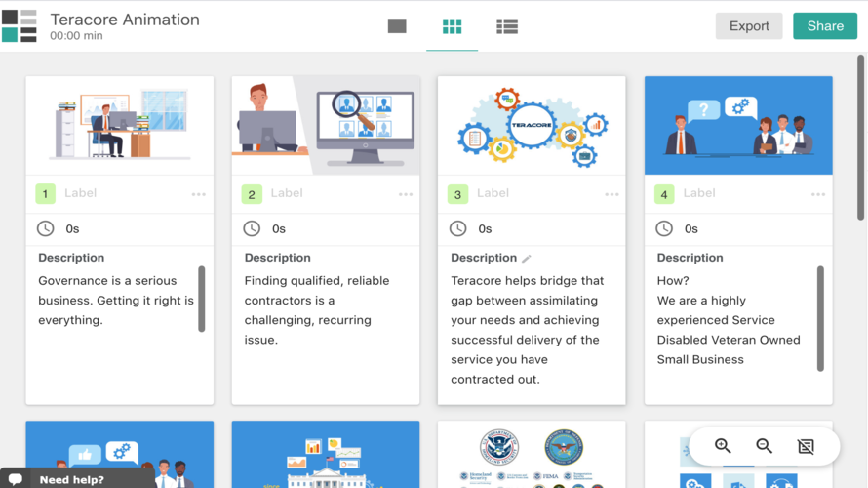Click the chat bubble icon in Need help?

[x=16, y=479]
